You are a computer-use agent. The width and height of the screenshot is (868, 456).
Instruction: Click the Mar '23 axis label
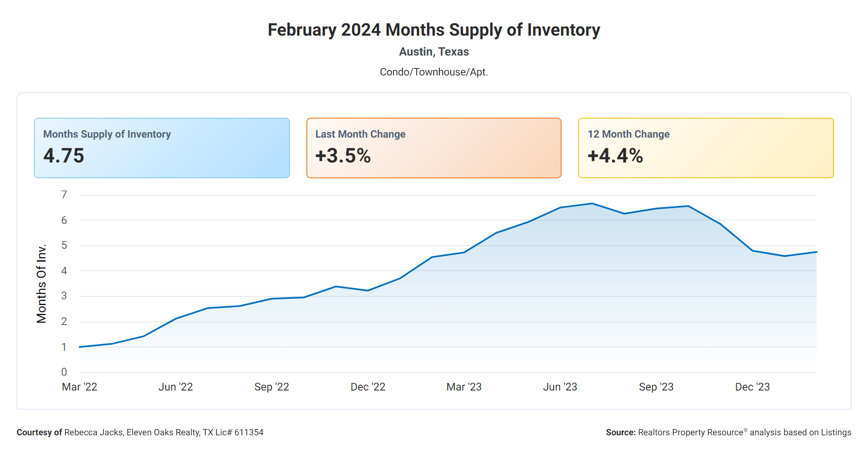[464, 387]
